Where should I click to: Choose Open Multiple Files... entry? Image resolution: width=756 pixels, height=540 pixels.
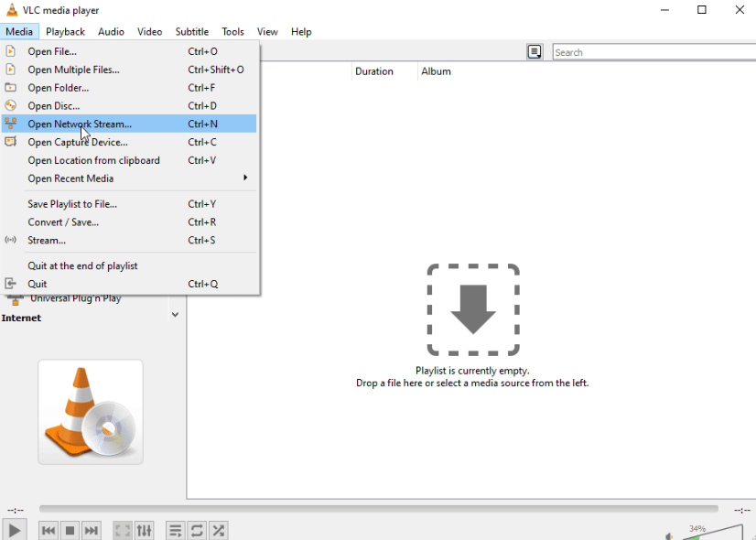(129, 70)
